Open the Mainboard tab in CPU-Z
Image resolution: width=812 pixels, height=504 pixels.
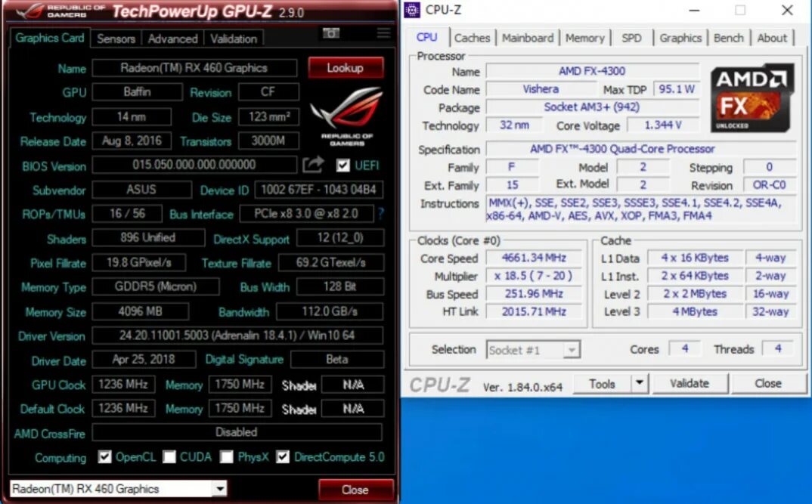point(528,38)
